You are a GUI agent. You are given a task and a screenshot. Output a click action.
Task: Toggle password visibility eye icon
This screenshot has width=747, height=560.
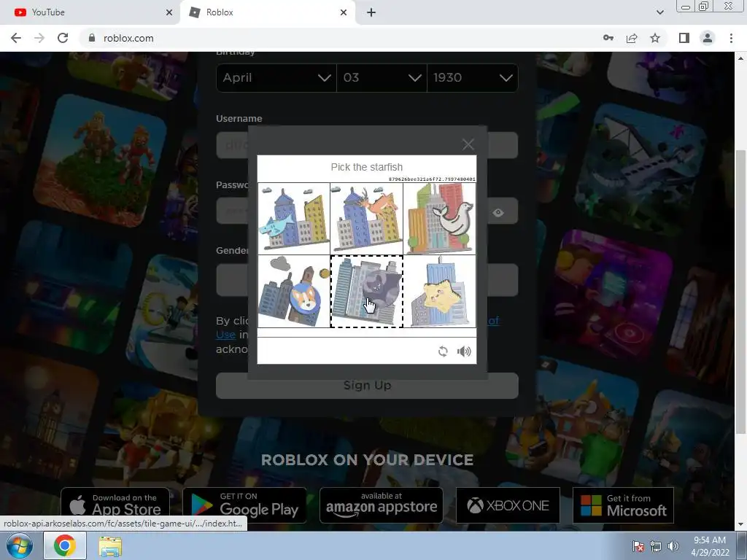498,212
